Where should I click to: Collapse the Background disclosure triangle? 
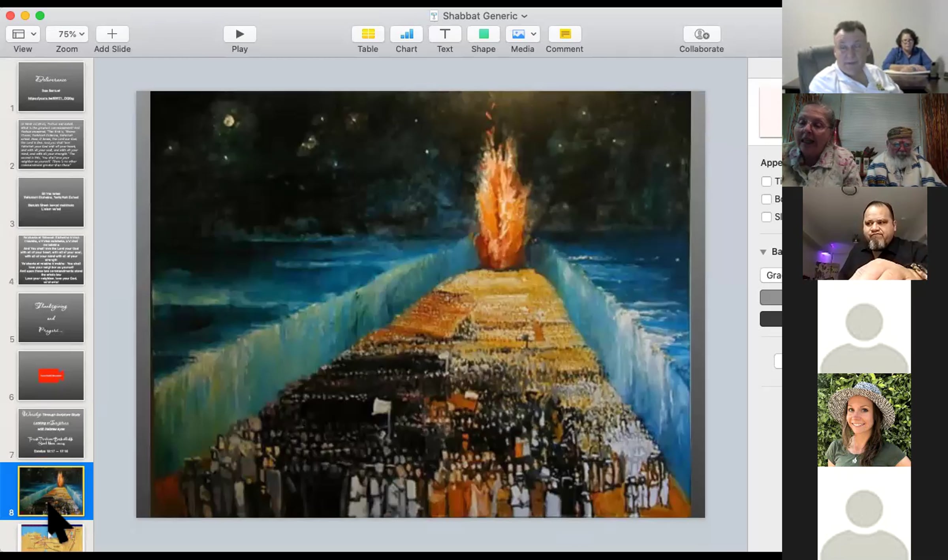click(763, 252)
